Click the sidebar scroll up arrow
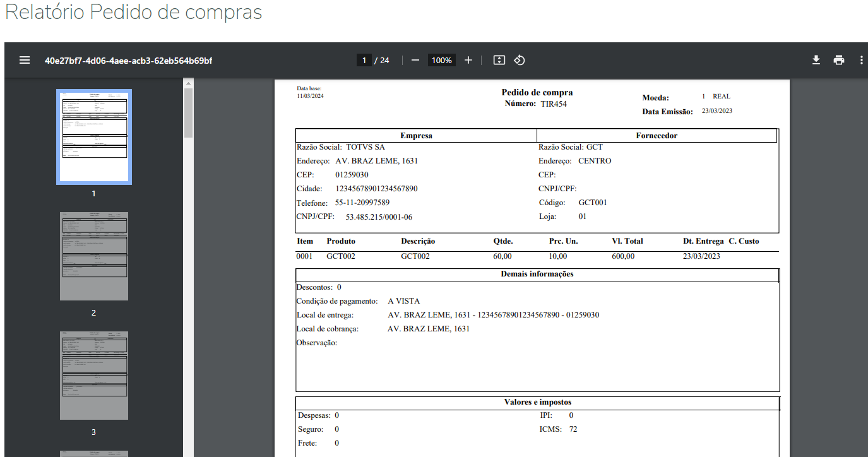 (188, 83)
